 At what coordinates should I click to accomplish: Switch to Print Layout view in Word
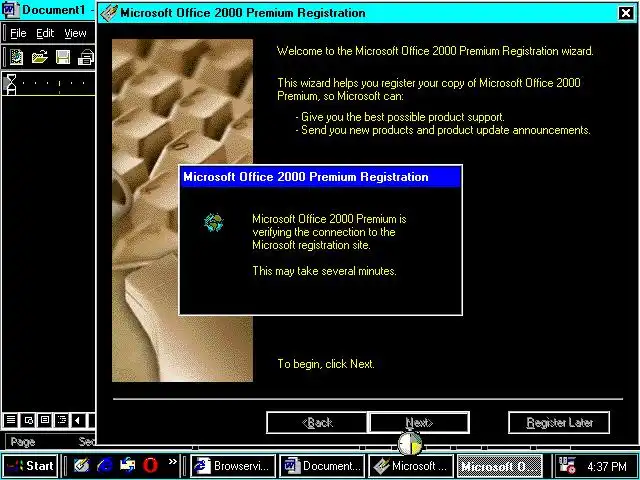(45, 420)
